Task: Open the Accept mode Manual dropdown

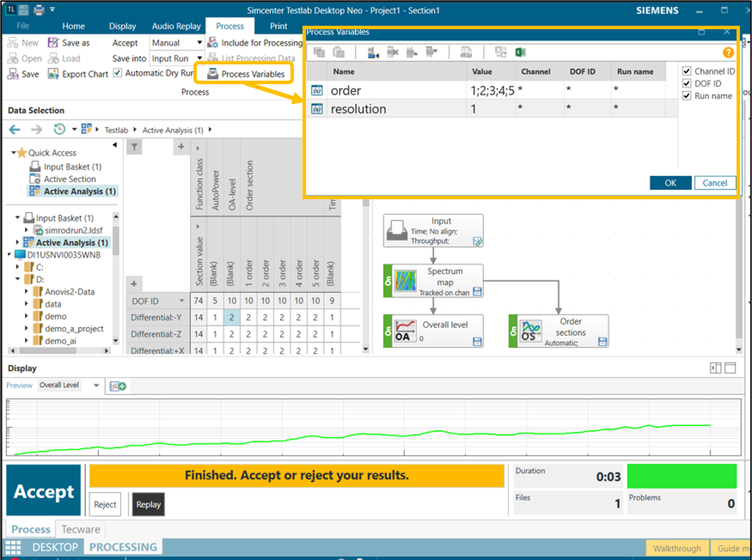Action: tap(200, 43)
